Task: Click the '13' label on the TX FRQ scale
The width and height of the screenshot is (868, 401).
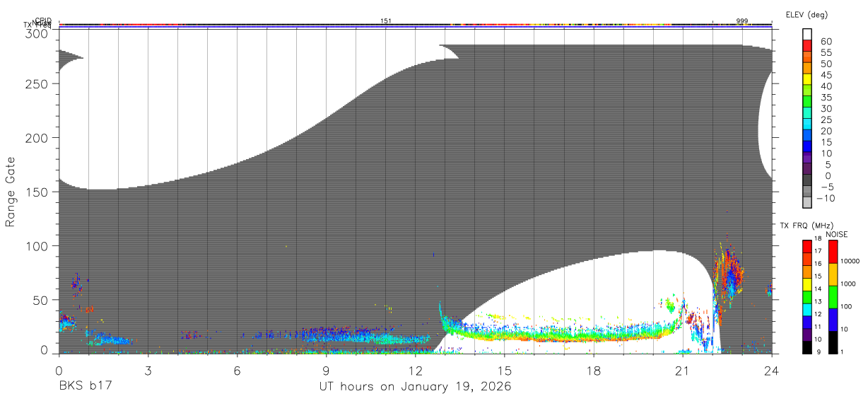Action: [x=819, y=302]
